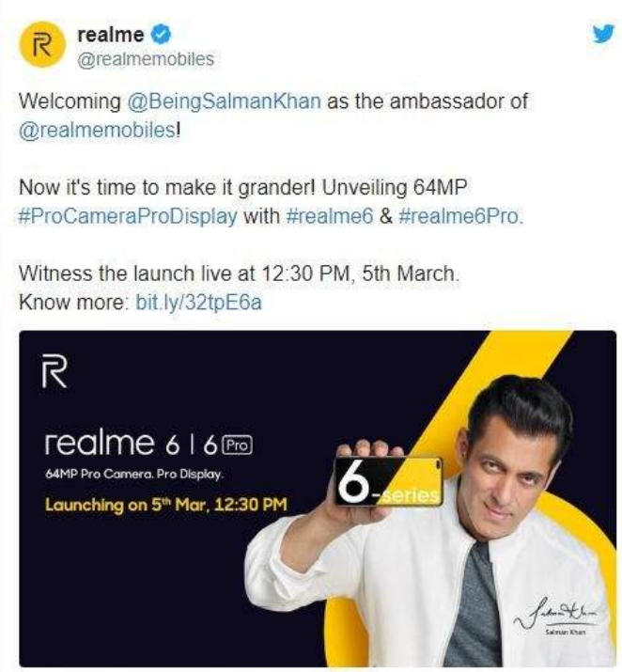Open the #ProCameraProDisplay hashtag

coord(129,214)
